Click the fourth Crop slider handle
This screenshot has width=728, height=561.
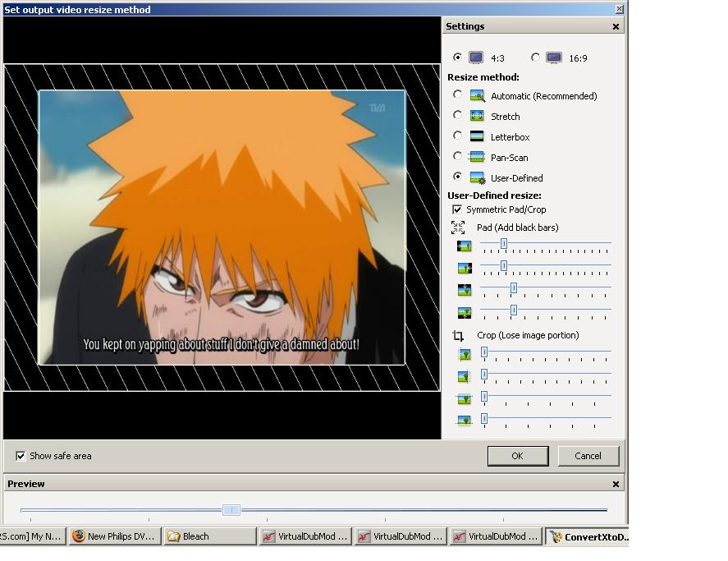point(484,418)
